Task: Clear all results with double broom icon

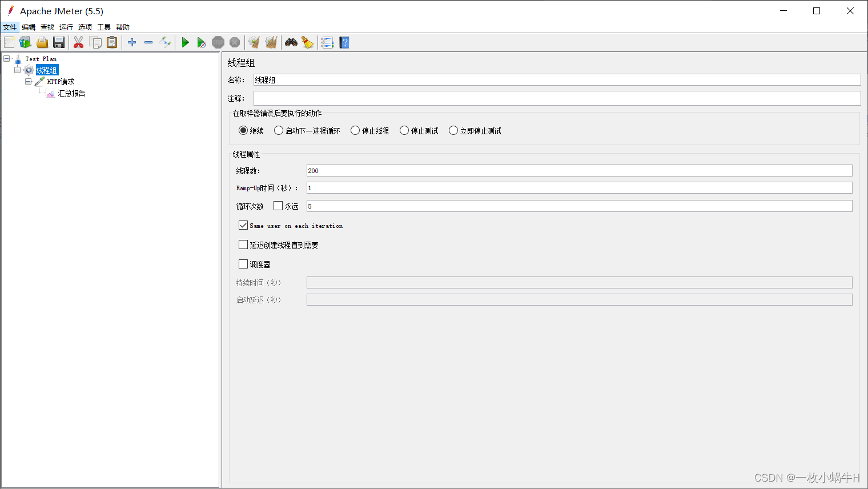Action: point(271,42)
